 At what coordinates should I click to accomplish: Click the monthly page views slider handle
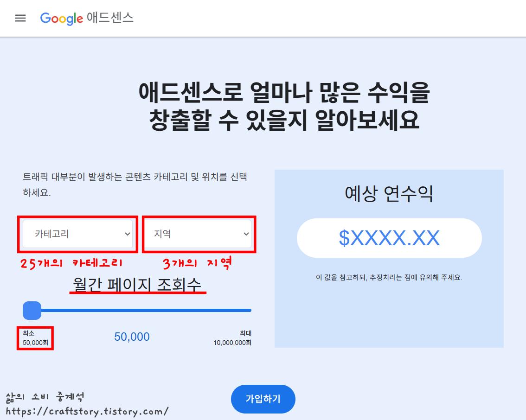(x=32, y=311)
